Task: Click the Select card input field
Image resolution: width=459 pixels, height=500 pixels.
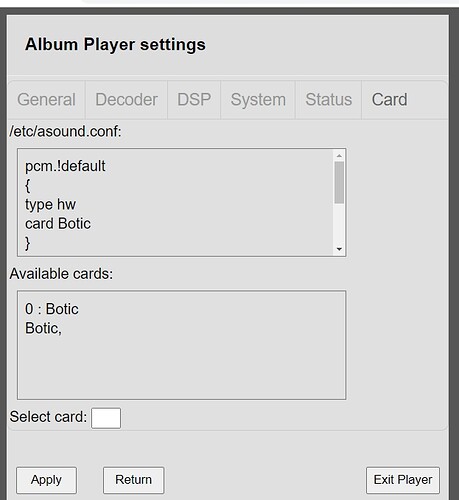Action: coord(106,418)
